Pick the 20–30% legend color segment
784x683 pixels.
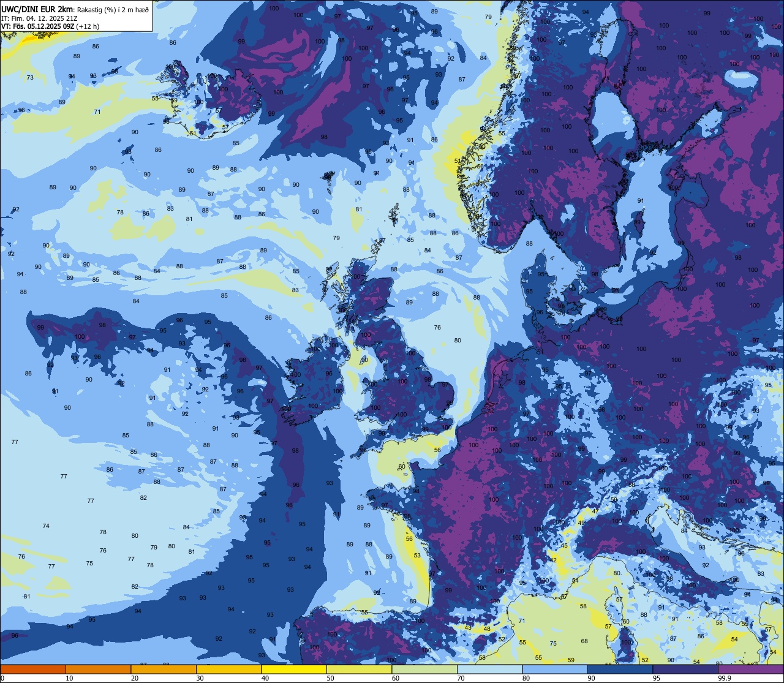point(164,669)
